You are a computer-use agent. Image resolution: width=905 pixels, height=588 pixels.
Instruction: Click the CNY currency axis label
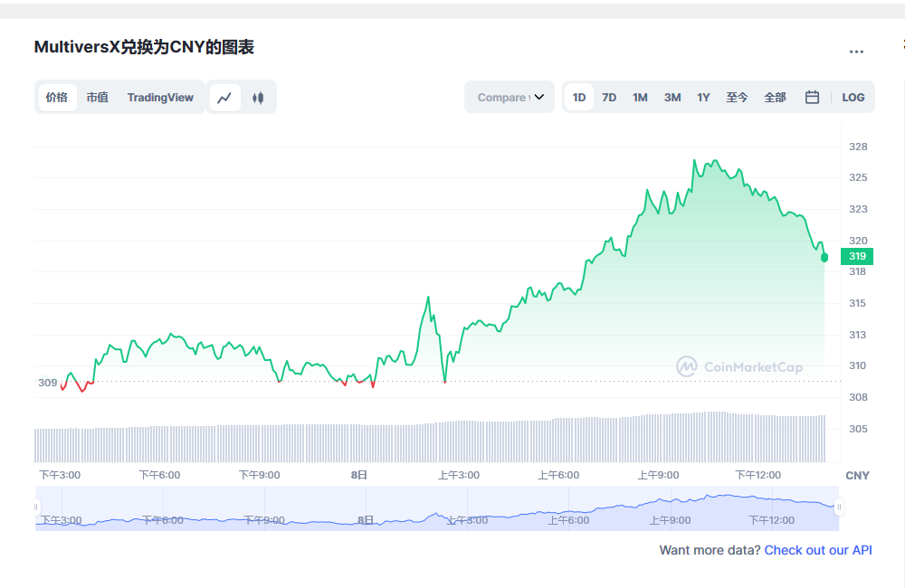click(857, 476)
